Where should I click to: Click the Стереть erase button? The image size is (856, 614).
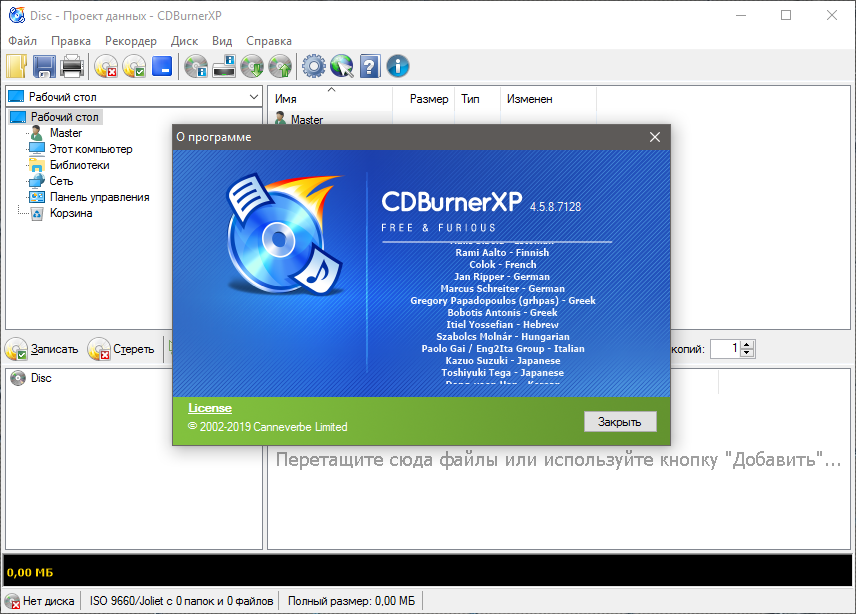[x=121, y=349]
